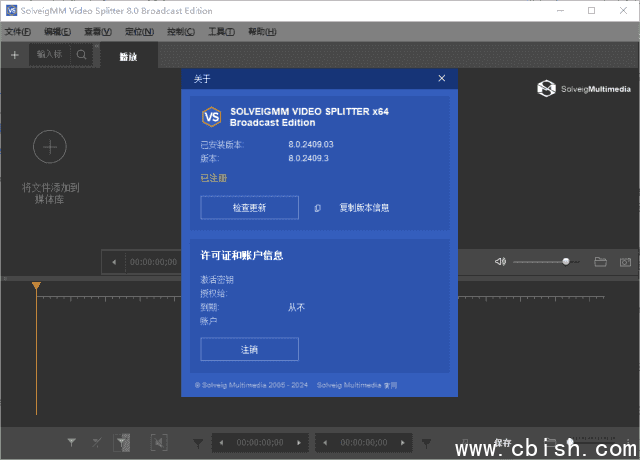Open the 查看(V) menu
Viewport: 640px width, 460px height.
pyautogui.click(x=98, y=31)
